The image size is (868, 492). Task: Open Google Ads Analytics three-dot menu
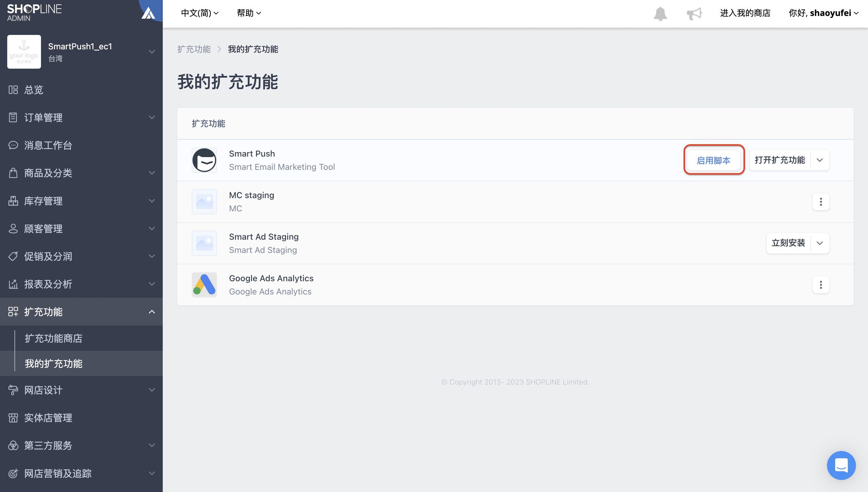[x=821, y=285]
